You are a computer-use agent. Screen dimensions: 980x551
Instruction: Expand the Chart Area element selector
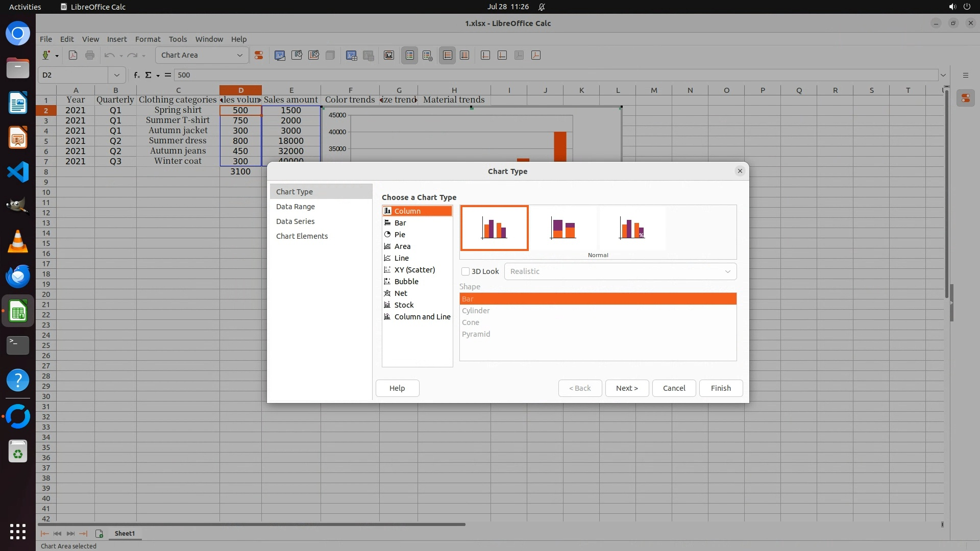(x=239, y=55)
